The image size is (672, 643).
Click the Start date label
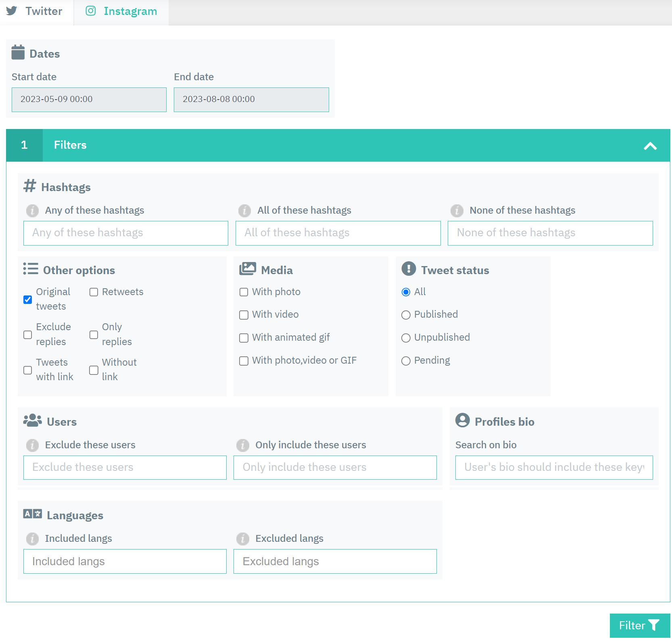(34, 77)
